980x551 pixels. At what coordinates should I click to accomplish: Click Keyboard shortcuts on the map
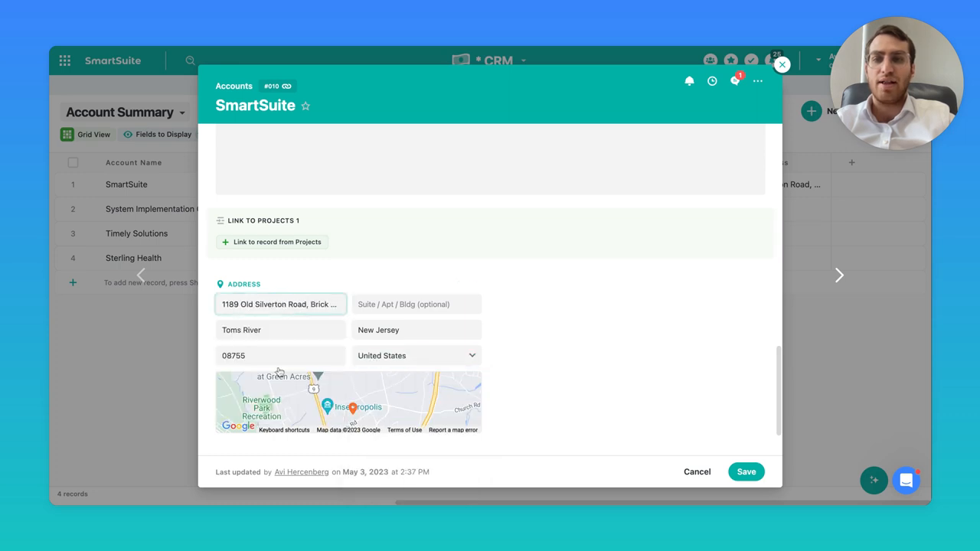click(x=284, y=430)
